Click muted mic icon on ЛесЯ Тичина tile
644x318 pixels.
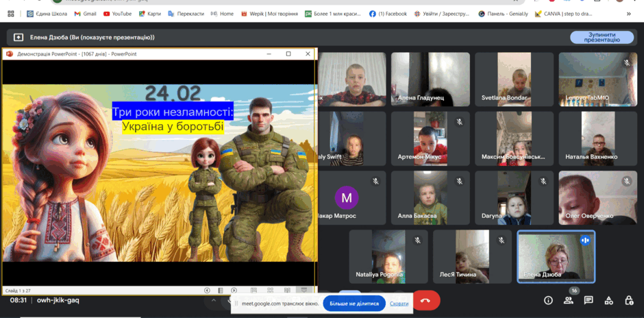501,241
